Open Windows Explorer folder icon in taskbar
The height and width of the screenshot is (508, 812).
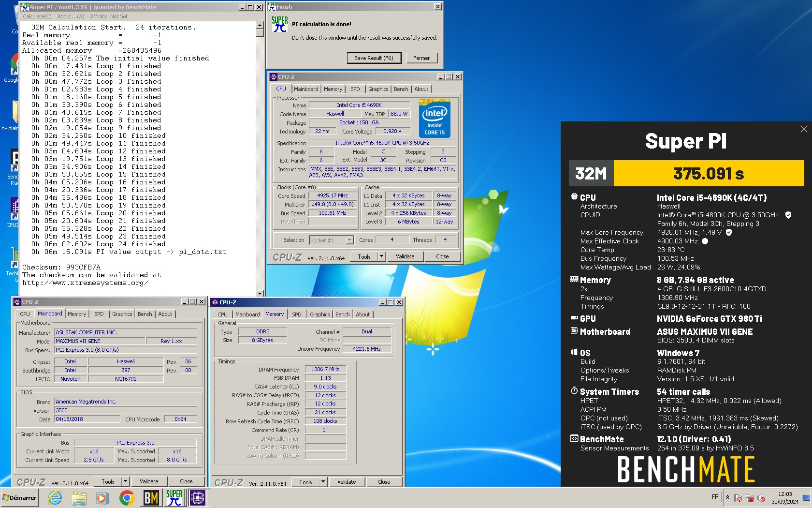(x=78, y=497)
